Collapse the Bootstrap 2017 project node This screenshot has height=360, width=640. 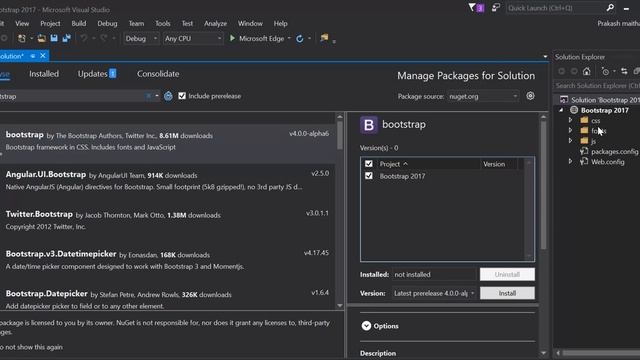[561, 110]
